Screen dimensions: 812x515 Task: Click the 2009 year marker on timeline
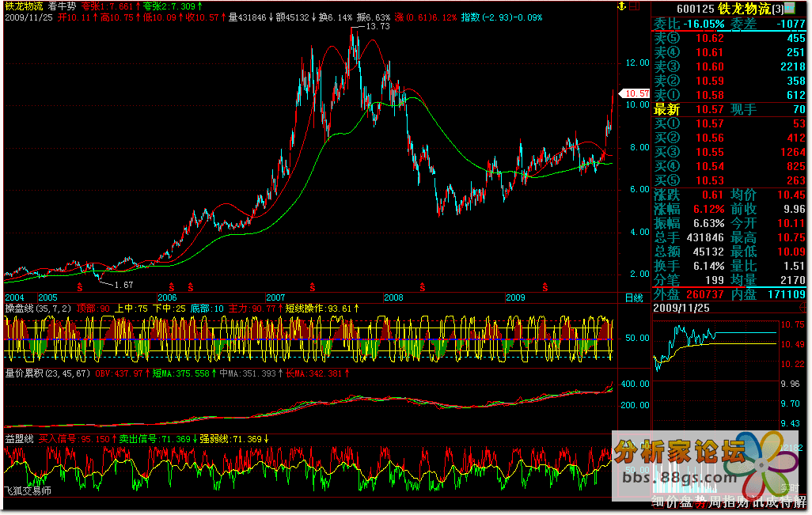click(x=515, y=297)
